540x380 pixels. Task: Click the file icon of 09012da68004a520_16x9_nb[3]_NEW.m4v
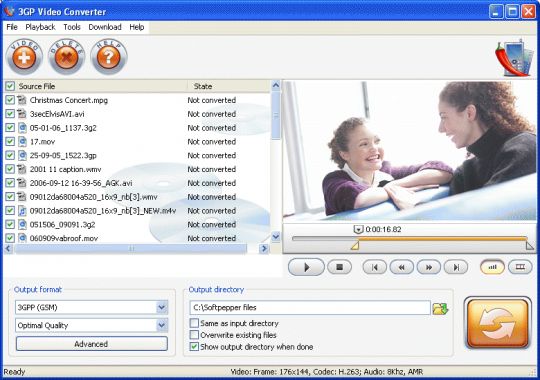pyautogui.click(x=22, y=210)
